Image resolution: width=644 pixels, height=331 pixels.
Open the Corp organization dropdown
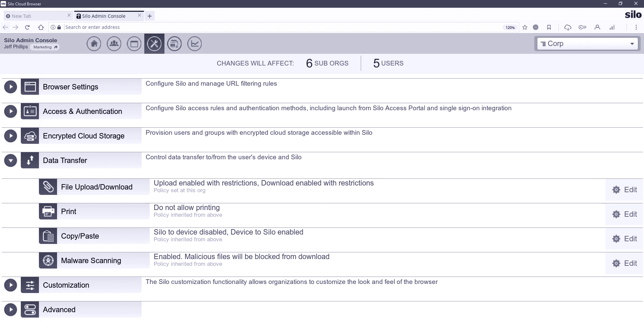click(587, 44)
